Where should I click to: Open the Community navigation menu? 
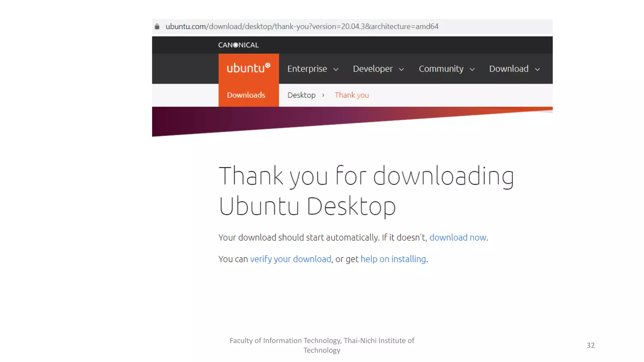pos(441,69)
